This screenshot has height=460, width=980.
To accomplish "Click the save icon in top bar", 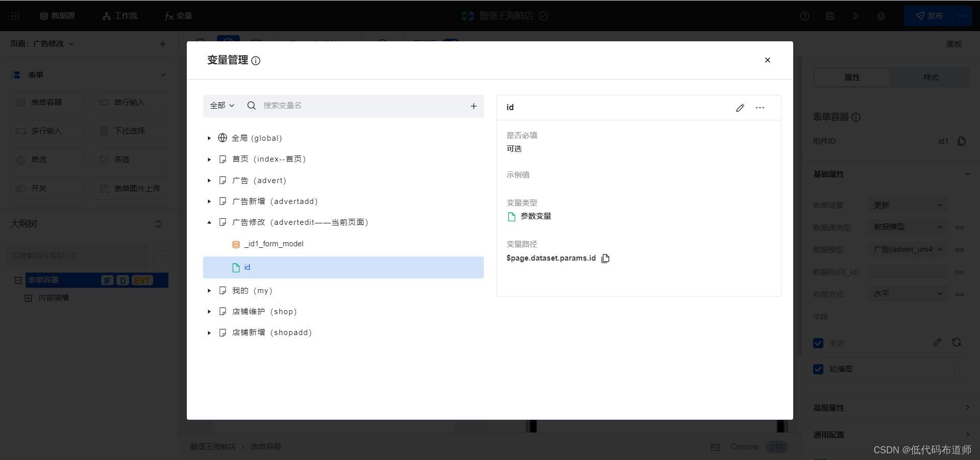I will [830, 16].
